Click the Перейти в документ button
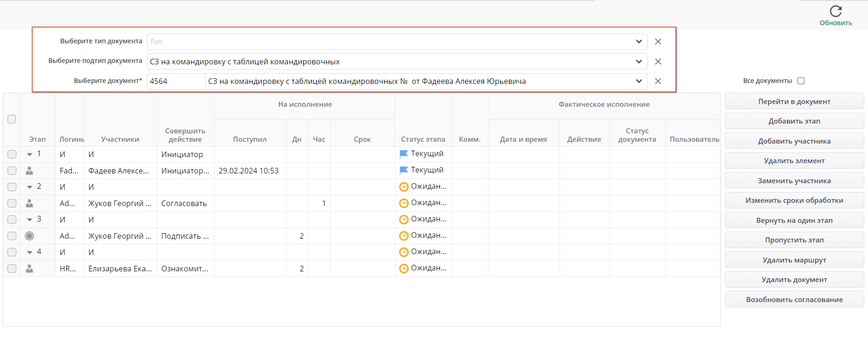 click(x=794, y=102)
